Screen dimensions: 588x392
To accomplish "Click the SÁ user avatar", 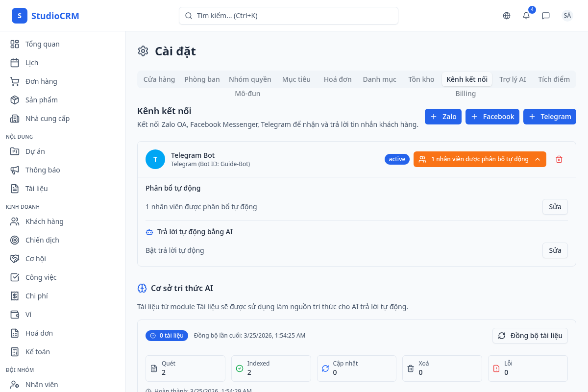I will [x=567, y=15].
